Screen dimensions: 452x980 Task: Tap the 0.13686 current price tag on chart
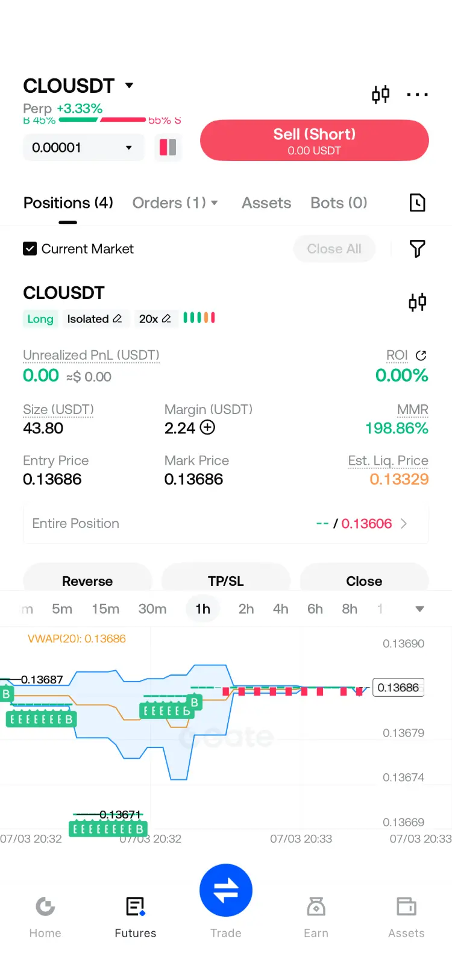[398, 688]
